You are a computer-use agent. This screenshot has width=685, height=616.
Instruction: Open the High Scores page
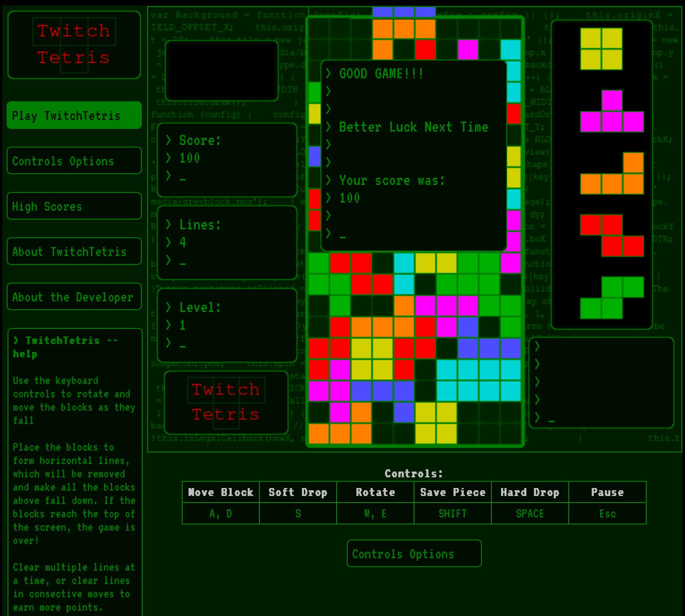click(x=74, y=206)
